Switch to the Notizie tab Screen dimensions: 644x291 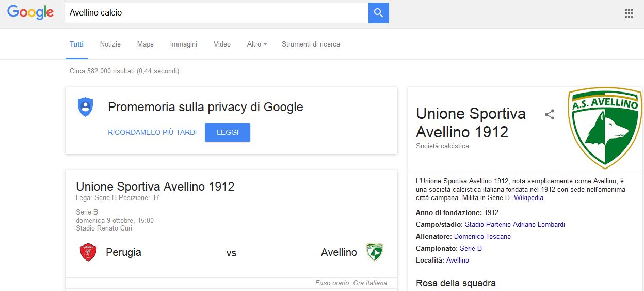[110, 44]
